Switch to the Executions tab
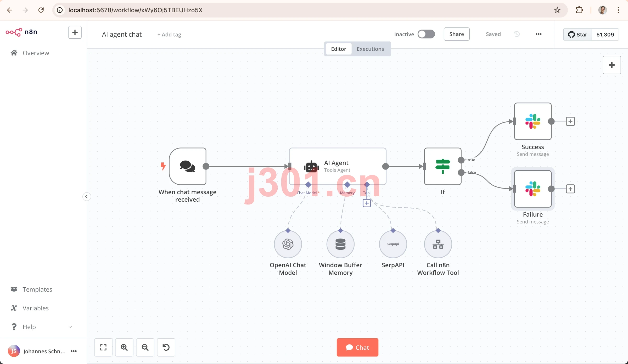Image resolution: width=628 pixels, height=364 pixels. pyautogui.click(x=370, y=49)
